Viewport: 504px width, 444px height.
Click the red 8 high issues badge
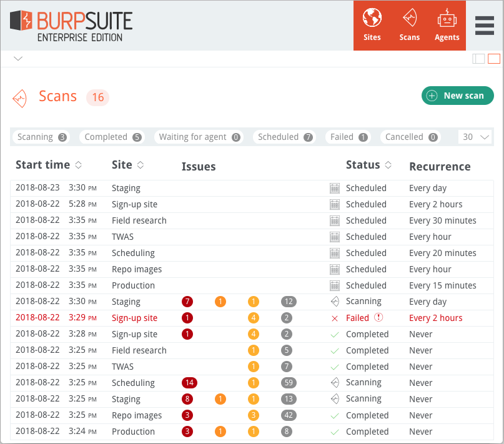pyautogui.click(x=187, y=399)
